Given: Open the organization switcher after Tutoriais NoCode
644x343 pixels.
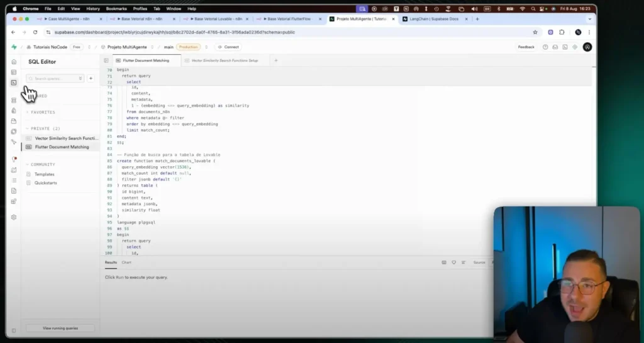Looking at the screenshot, I should tap(89, 47).
